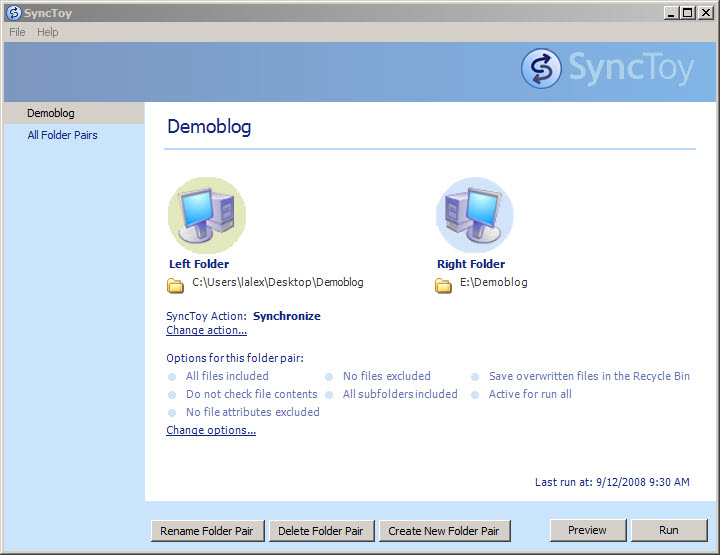720x555 pixels.
Task: Click the Create New Folder Pair button
Action: 444,531
